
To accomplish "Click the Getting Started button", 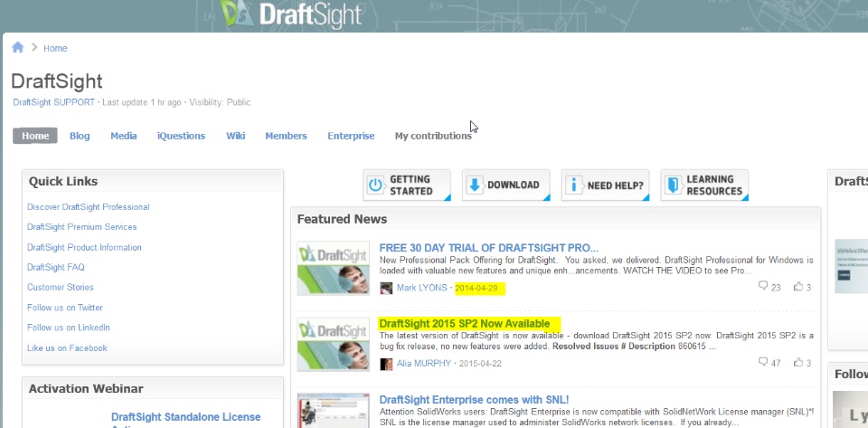I will 407,185.
